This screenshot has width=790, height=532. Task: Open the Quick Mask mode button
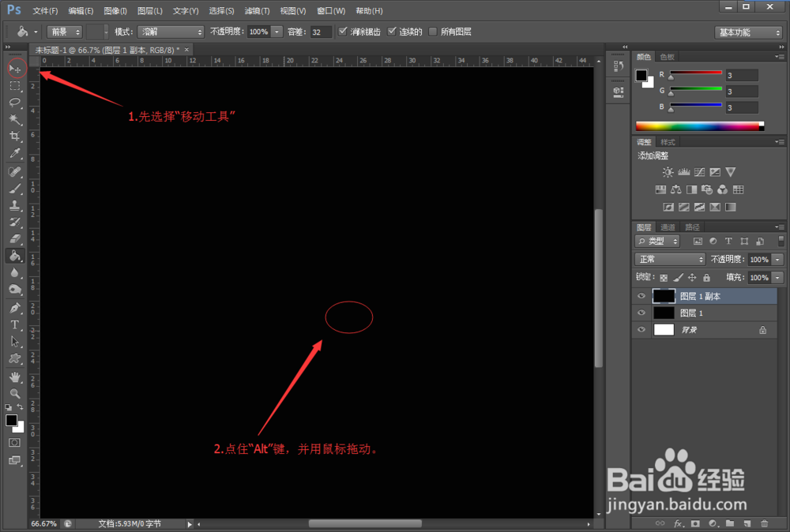pyautogui.click(x=16, y=442)
